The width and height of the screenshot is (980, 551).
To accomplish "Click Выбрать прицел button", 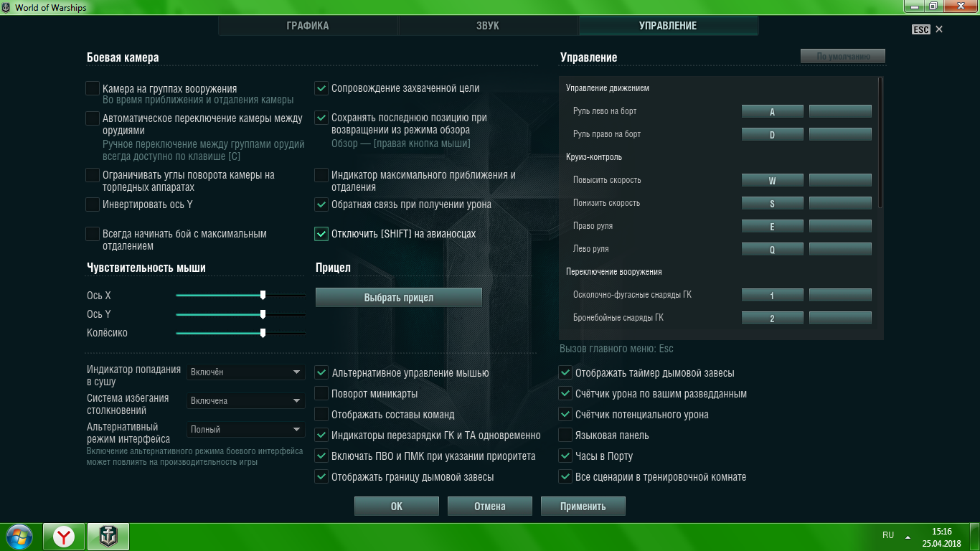I will 399,297.
